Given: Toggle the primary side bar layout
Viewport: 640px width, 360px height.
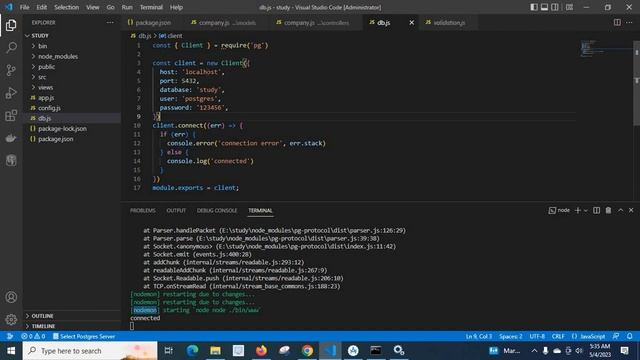Looking at the screenshot, I should (x=533, y=7).
